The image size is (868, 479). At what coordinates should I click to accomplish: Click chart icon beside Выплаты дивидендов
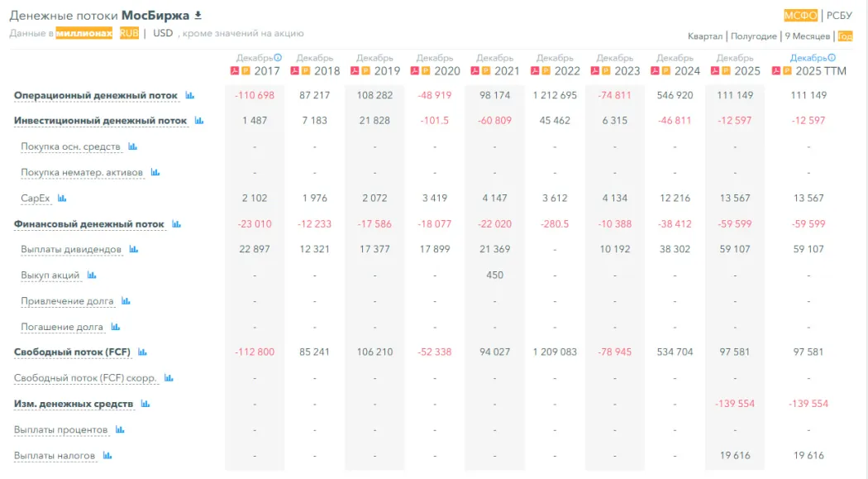tap(134, 250)
